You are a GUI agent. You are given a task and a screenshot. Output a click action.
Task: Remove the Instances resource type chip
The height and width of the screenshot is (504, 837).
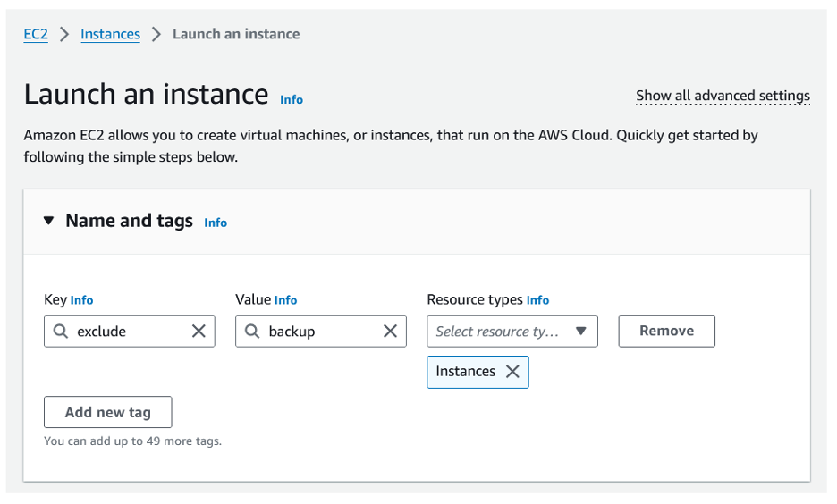pyautogui.click(x=512, y=372)
